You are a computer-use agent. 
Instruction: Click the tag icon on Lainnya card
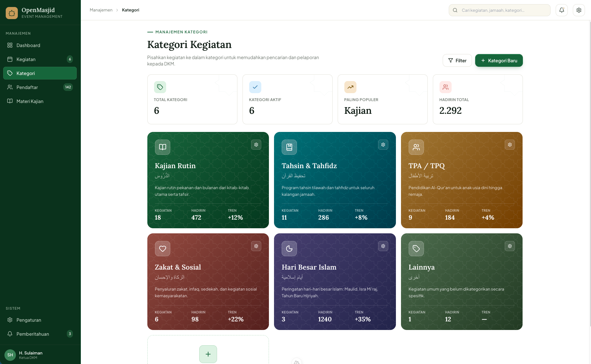tap(416, 249)
